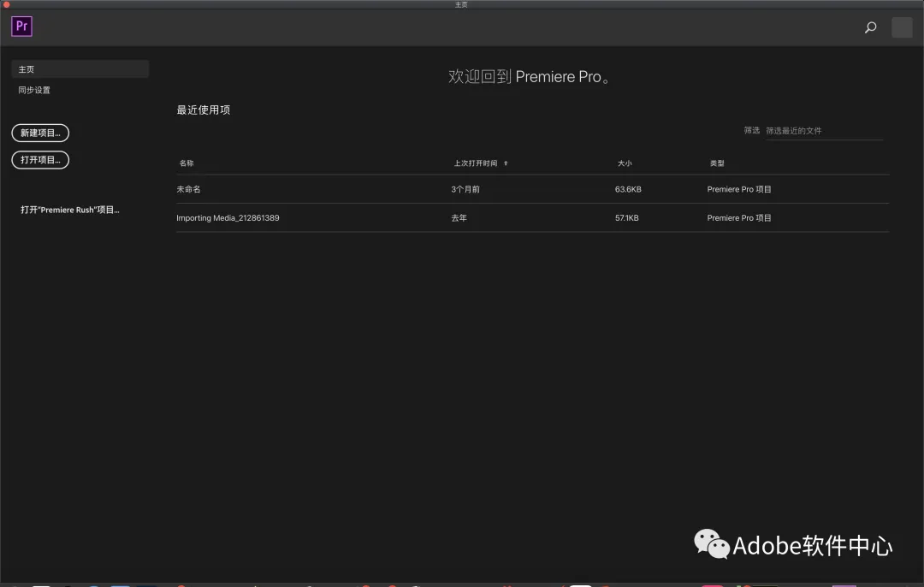Open the search magnifier icon
Viewport: 924px width, 587px height.
pyautogui.click(x=870, y=27)
